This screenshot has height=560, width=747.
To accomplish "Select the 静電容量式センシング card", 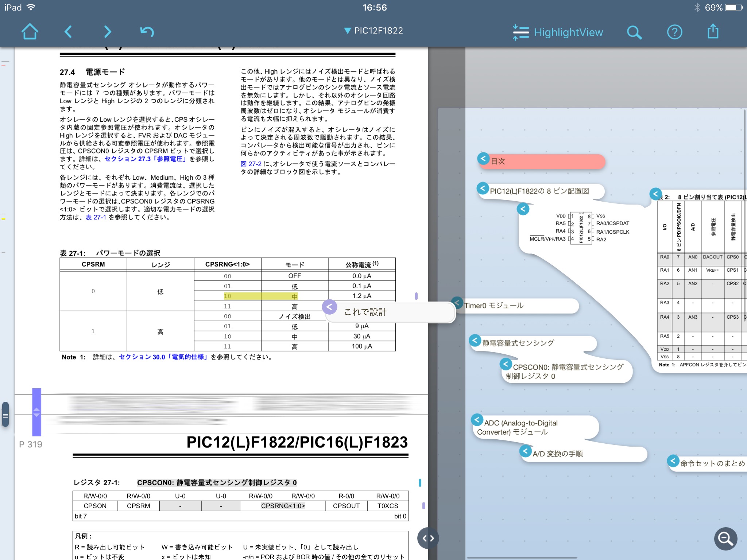I will tap(534, 343).
